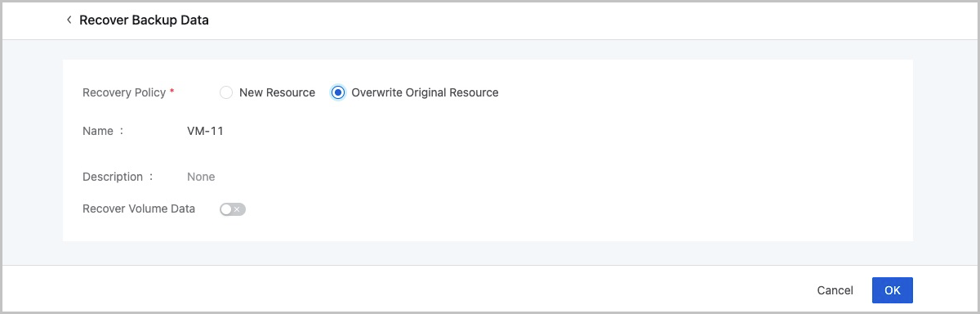980x314 pixels.
Task: Click the Recover Volume Data label
Action: tap(139, 209)
